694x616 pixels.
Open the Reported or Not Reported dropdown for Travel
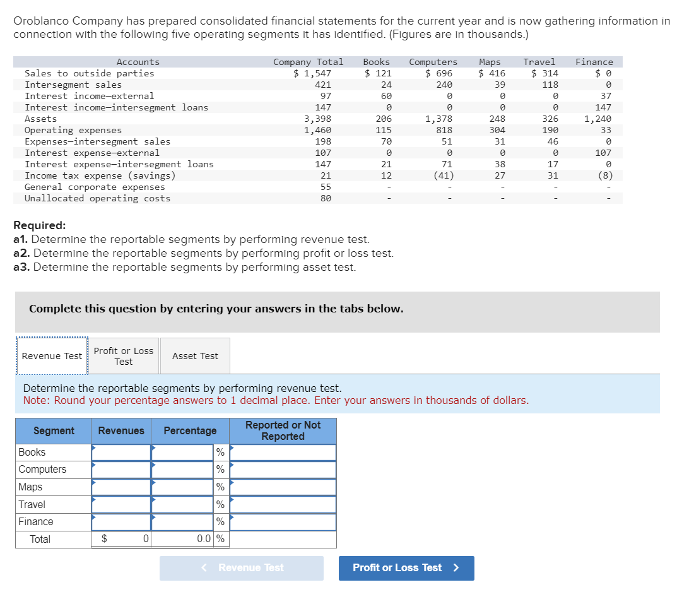[282, 504]
